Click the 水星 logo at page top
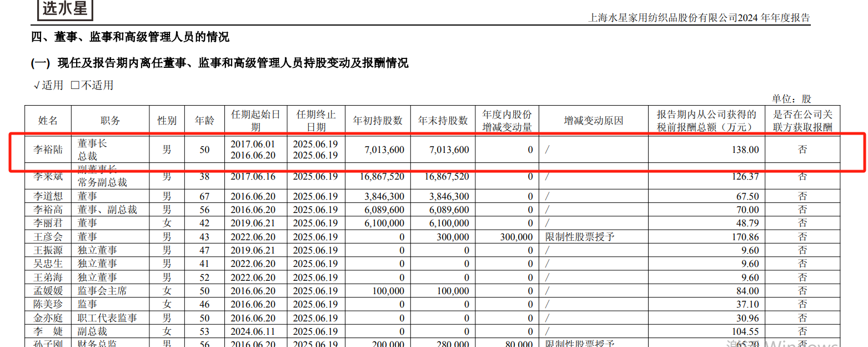868x347 pixels. (x=65, y=9)
